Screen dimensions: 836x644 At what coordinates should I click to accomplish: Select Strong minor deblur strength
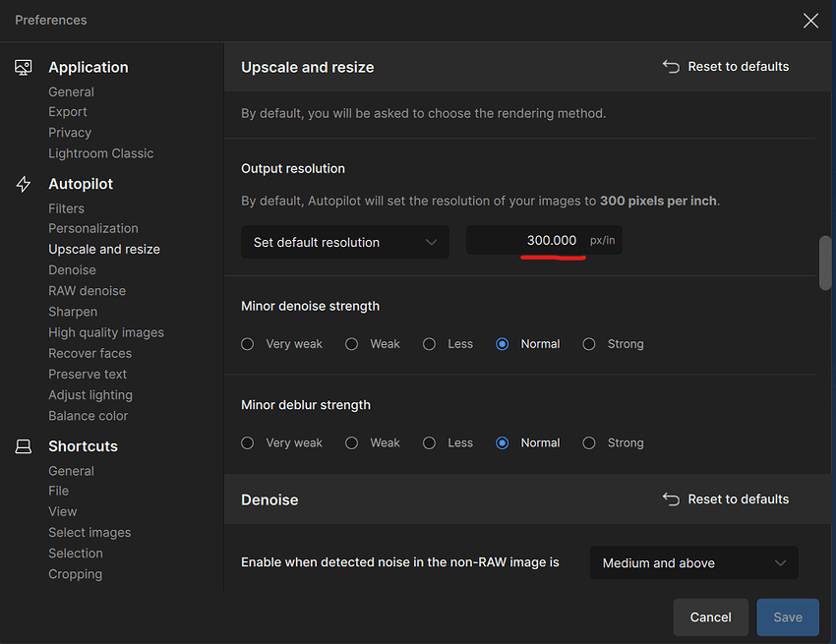[588, 443]
